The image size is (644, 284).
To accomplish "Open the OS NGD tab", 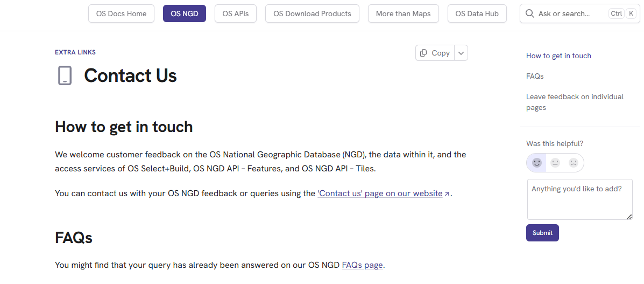I will coord(185,13).
